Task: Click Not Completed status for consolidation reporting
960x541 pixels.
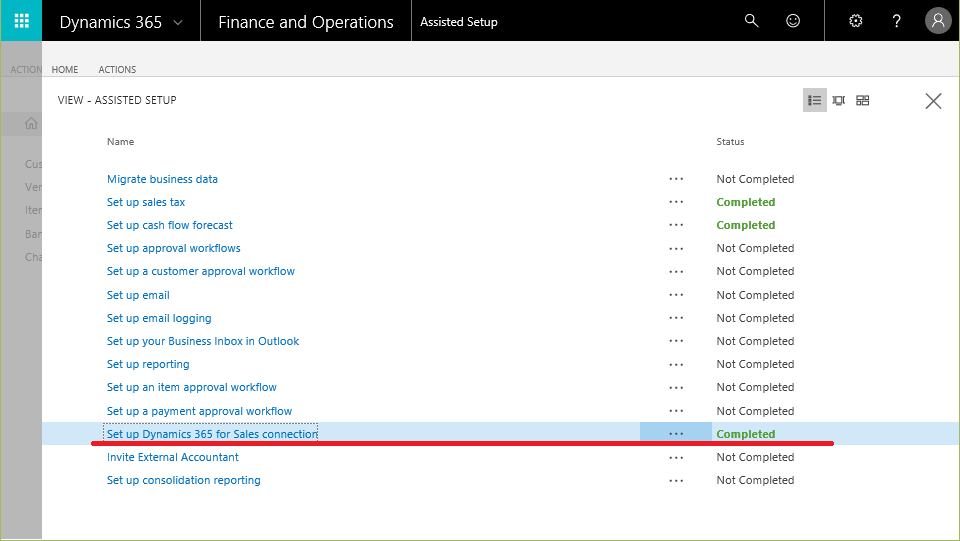Action: [x=756, y=480]
